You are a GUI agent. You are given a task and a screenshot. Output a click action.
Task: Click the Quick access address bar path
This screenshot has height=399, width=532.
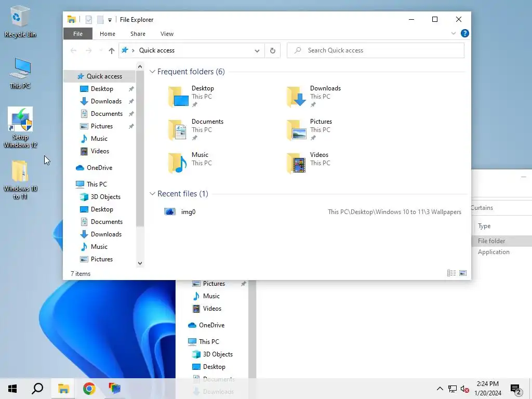tap(157, 50)
